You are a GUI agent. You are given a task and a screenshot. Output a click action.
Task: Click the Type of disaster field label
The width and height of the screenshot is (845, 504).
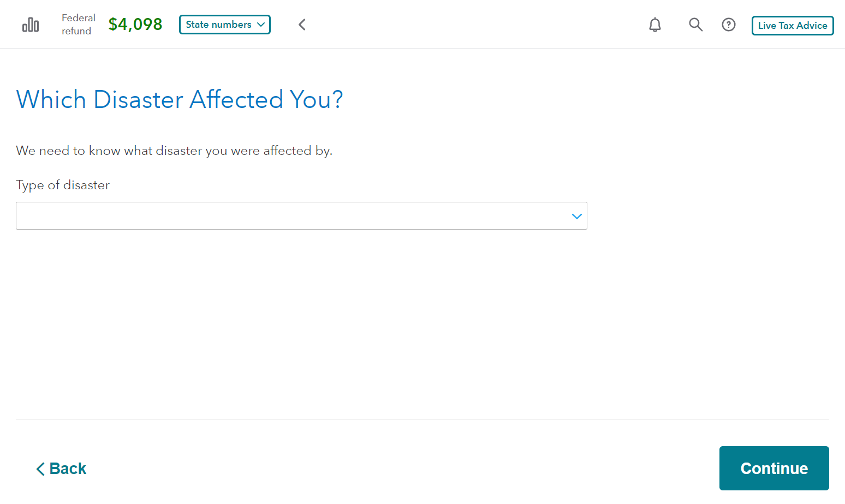pyautogui.click(x=63, y=185)
